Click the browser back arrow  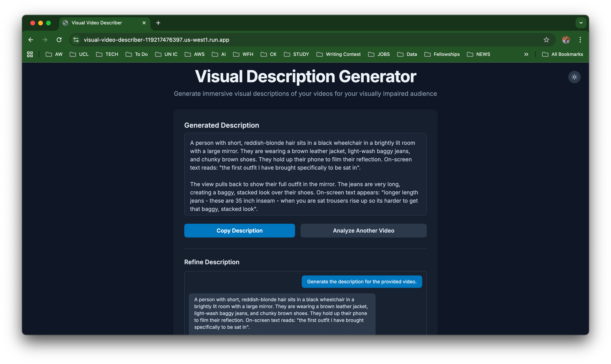[x=31, y=40]
